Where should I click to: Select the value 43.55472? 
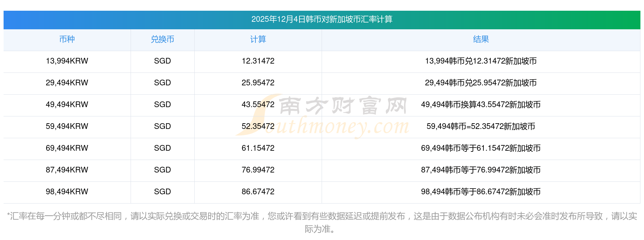(258, 105)
